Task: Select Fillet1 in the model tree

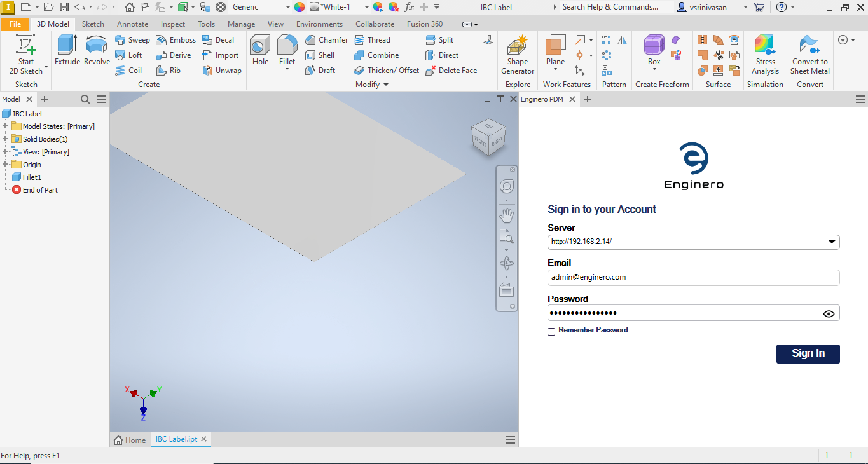Action: (x=32, y=177)
